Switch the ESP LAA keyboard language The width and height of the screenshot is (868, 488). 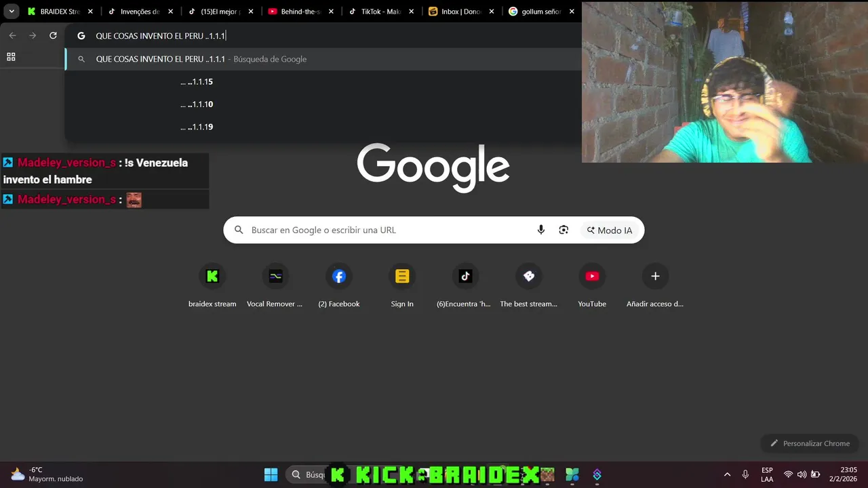[767, 474]
